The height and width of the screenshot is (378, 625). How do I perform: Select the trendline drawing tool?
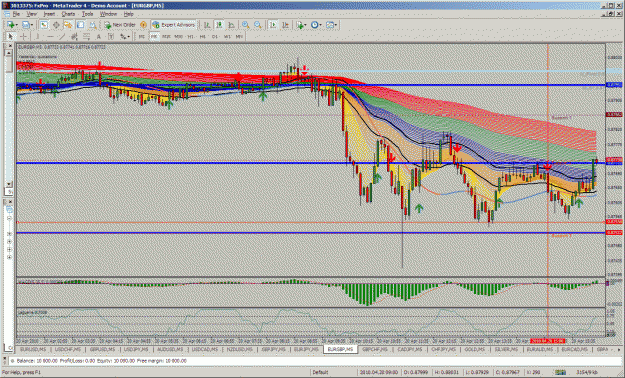tap(62, 37)
